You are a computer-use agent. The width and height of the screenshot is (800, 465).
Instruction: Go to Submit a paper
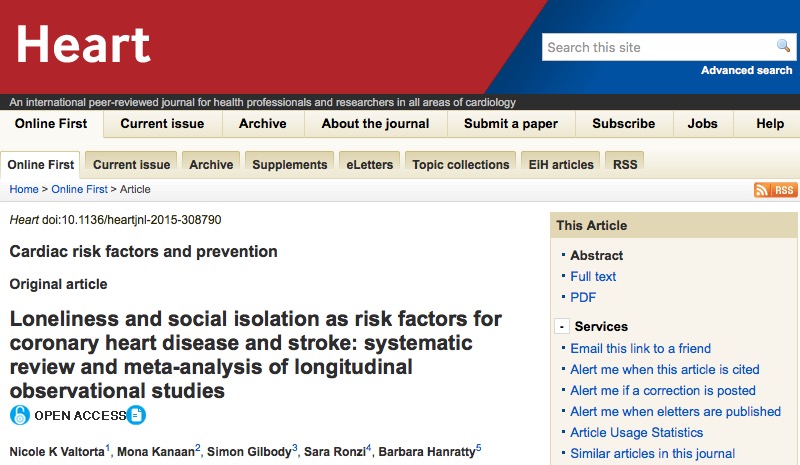tap(511, 124)
